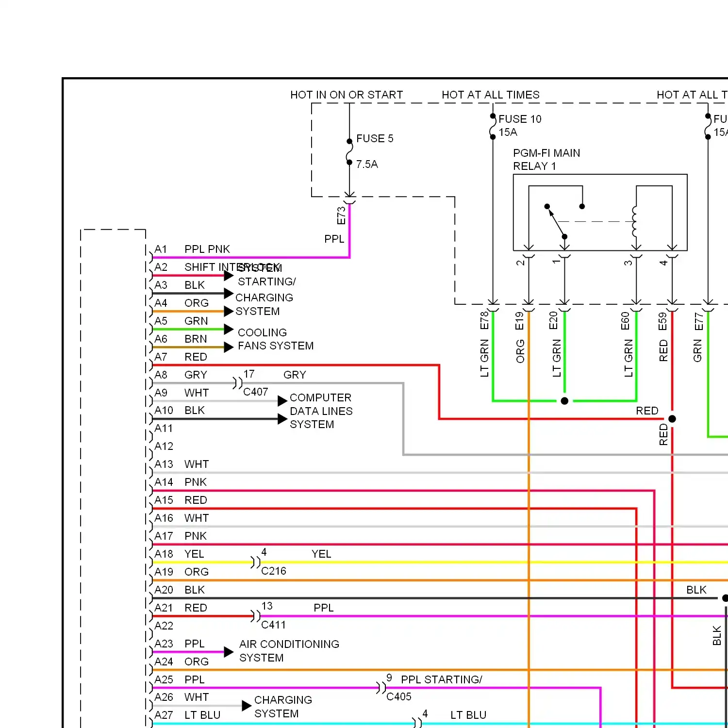Select the SHIFT INTERLOCK text at A2
Viewport: 728px width, 728px height.
pos(232,267)
